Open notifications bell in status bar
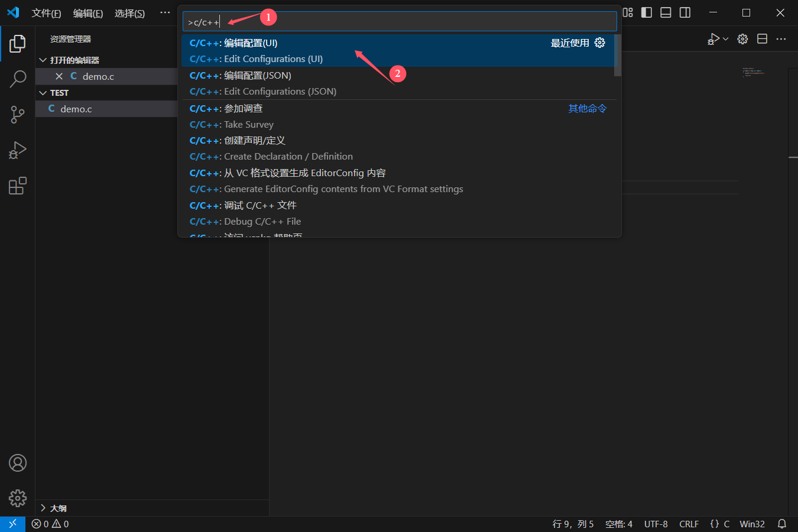 point(782,524)
